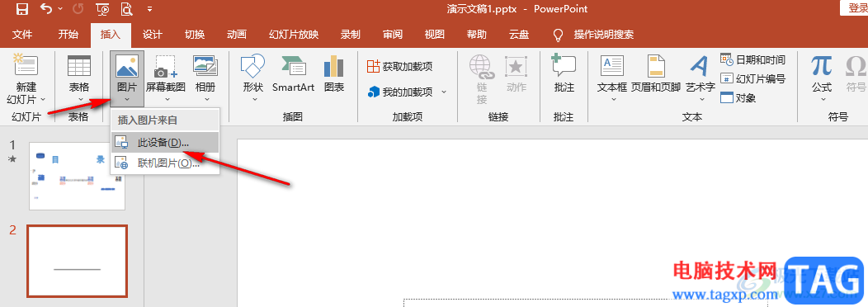Screen dimensions: 868x307
Task: Insert an 对象 object
Action: click(x=738, y=98)
